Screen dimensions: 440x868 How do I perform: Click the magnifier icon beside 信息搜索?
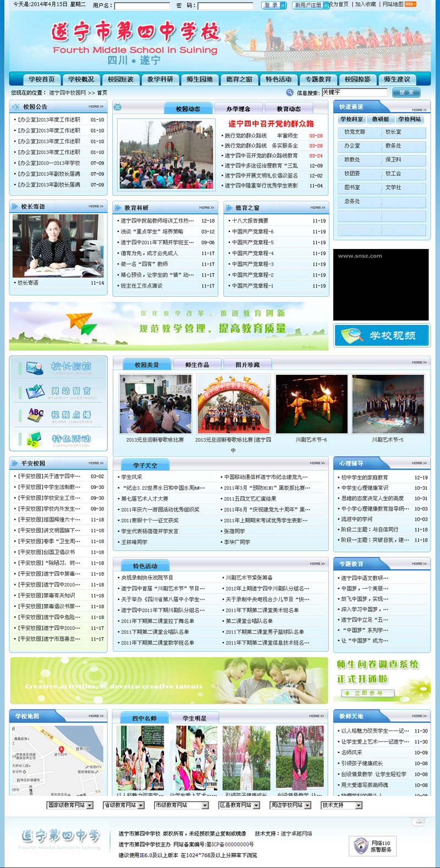(x=290, y=92)
